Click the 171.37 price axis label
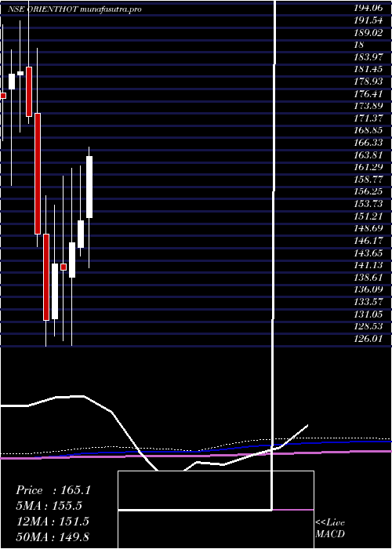This screenshot has height=549, width=392. tap(368, 118)
